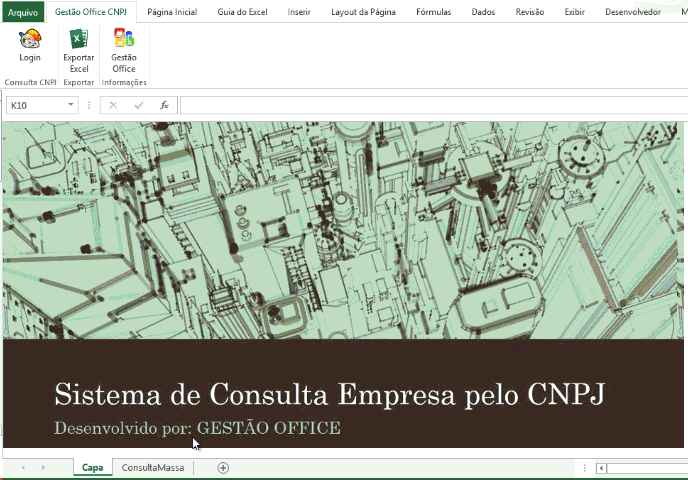The width and height of the screenshot is (688, 480).
Task: Click the formula bar confirm checkmark icon
Action: pos(139,105)
